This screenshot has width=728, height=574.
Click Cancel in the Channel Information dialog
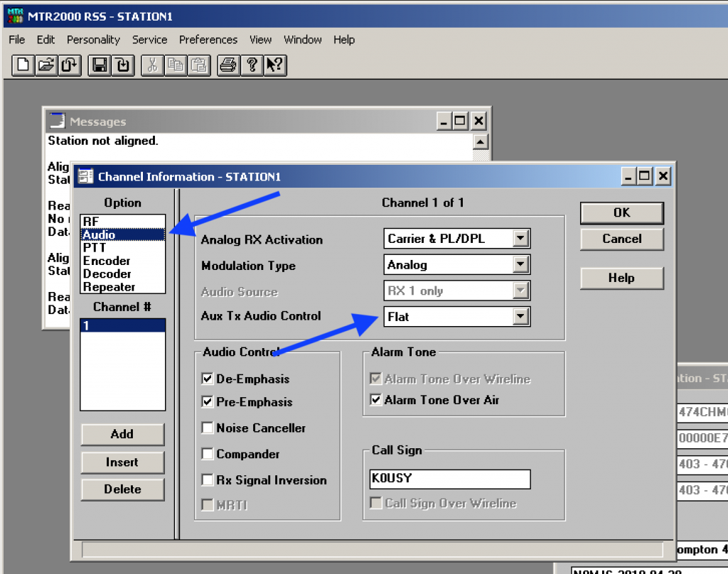click(x=621, y=239)
